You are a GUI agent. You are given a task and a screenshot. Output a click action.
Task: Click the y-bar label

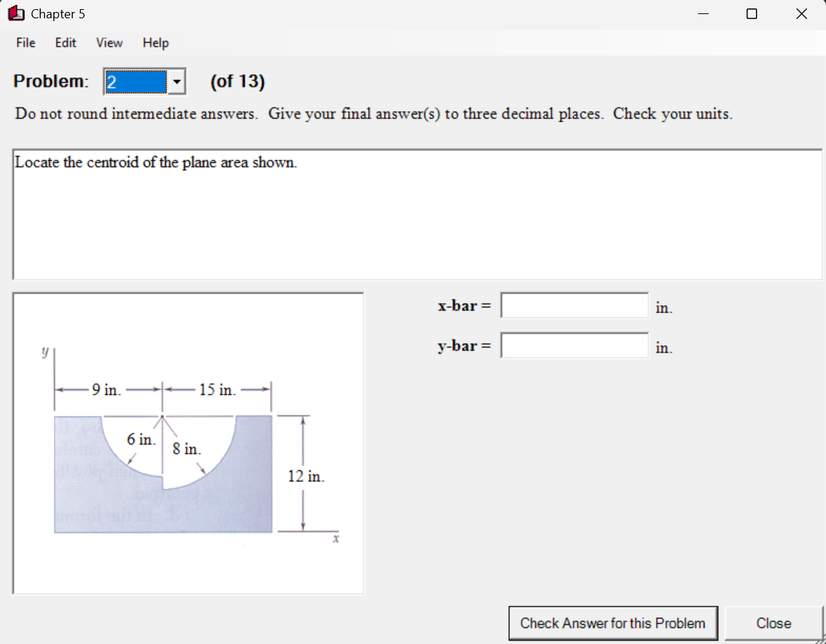point(463,346)
